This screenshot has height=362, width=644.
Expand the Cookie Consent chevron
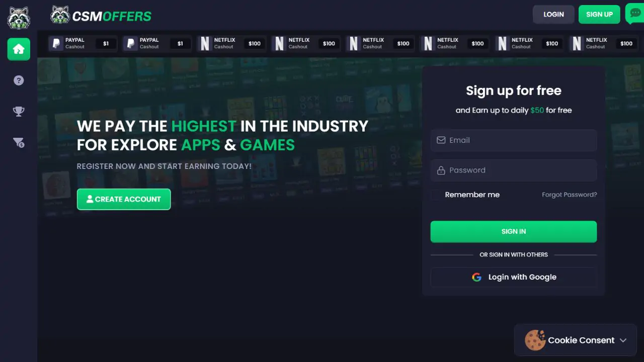click(x=623, y=340)
